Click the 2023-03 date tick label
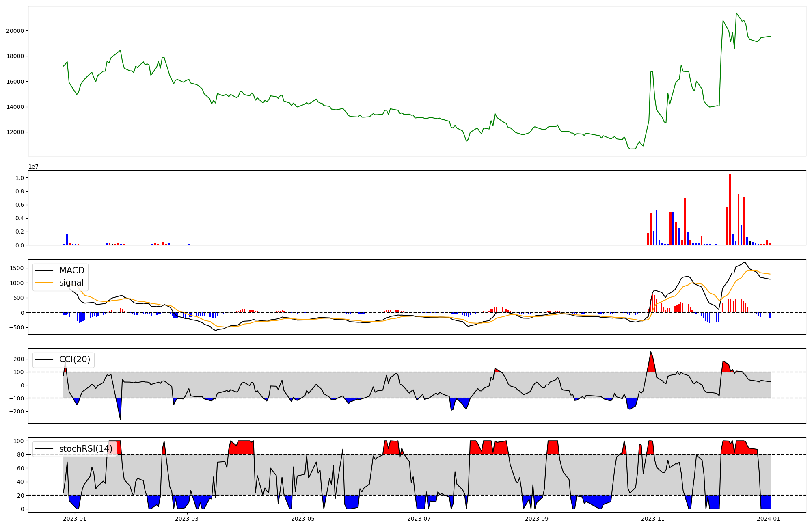The width and height of the screenshot is (812, 528). (x=187, y=519)
